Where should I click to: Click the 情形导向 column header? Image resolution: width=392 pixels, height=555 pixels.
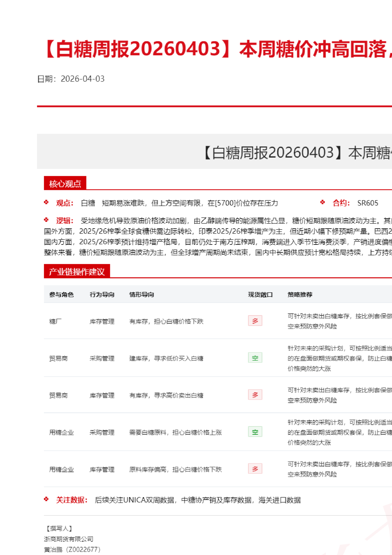coord(142,294)
